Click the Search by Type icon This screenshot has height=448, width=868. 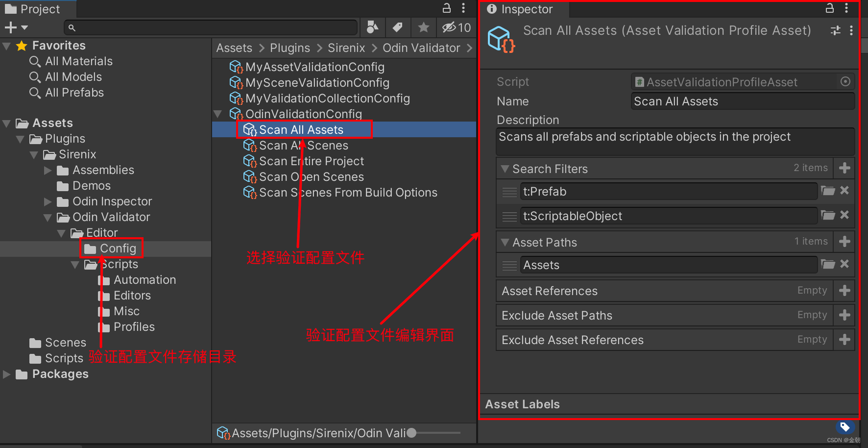point(372,27)
